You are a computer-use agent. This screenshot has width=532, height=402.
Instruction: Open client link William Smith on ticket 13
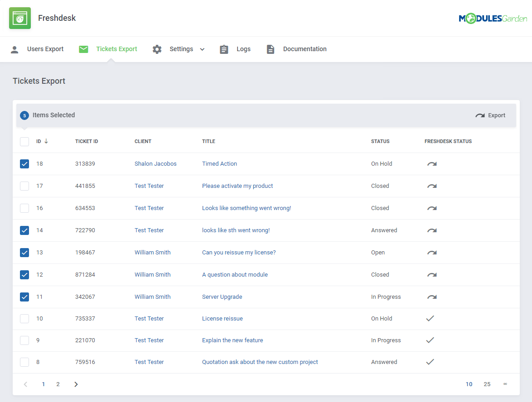(153, 252)
